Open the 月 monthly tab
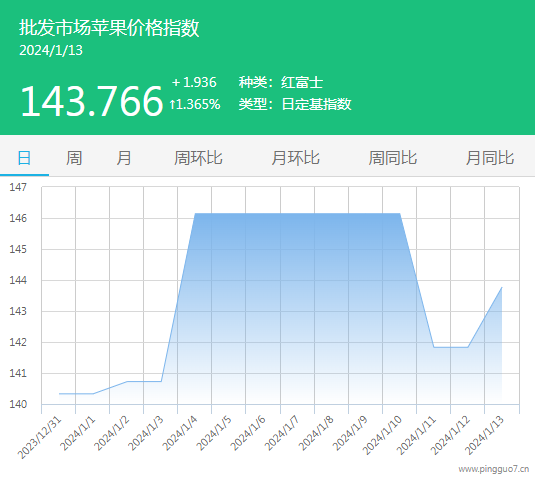 (x=124, y=158)
